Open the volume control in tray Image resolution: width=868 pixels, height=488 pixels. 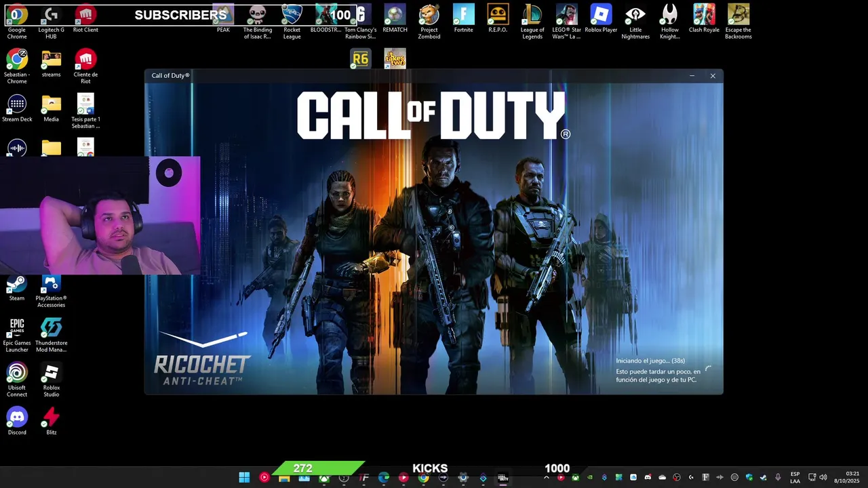pos(823,477)
